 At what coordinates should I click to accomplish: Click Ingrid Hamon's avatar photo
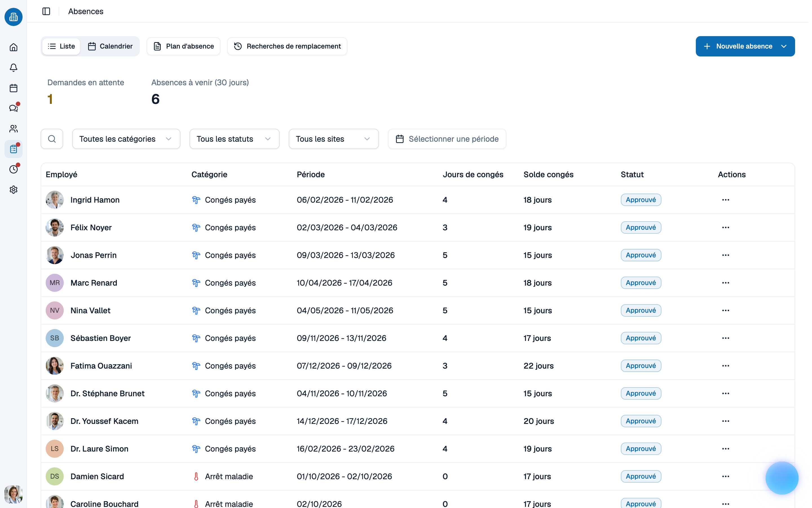pos(55,200)
